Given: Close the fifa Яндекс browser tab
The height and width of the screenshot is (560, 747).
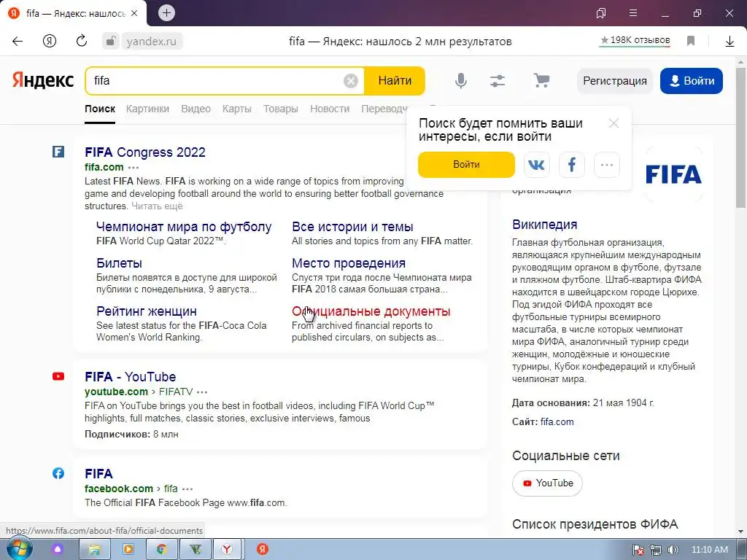Looking at the screenshot, I should click(x=134, y=13).
